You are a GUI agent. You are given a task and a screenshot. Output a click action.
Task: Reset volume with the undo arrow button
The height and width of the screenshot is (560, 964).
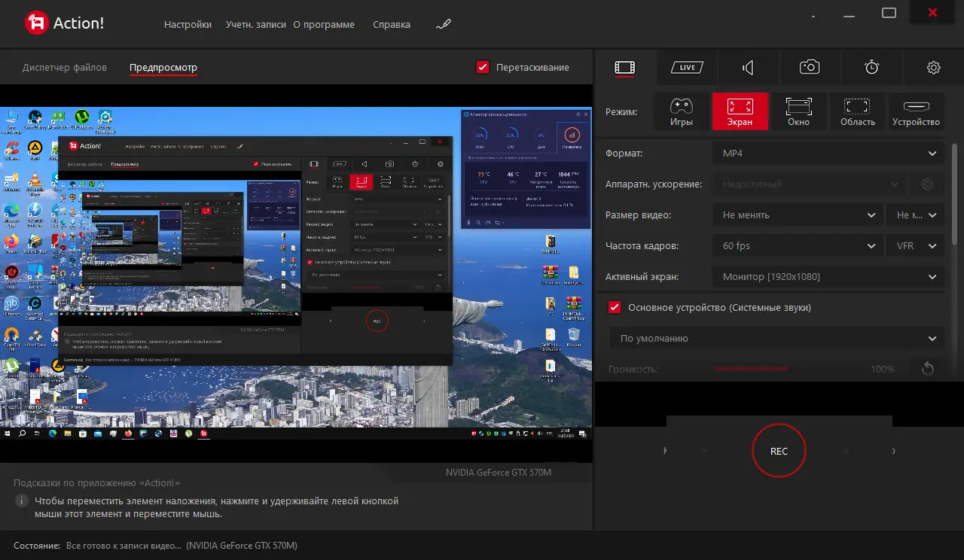pos(928,369)
